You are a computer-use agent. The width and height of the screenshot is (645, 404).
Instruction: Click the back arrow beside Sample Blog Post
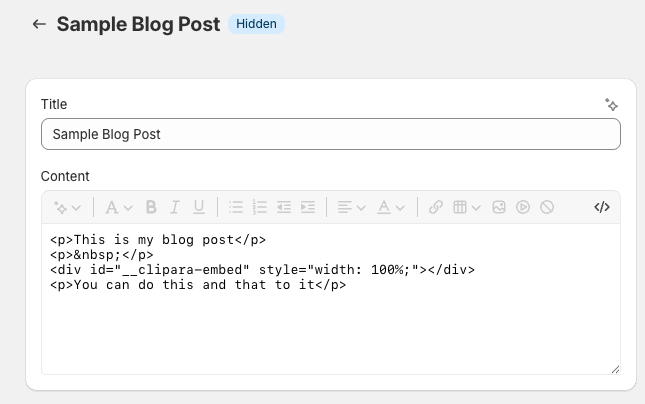pyautogui.click(x=39, y=24)
